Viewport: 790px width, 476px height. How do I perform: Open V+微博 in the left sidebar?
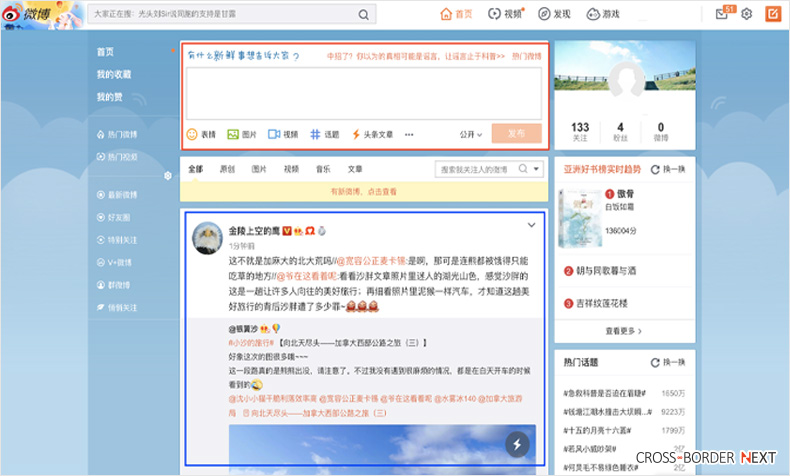[114, 262]
